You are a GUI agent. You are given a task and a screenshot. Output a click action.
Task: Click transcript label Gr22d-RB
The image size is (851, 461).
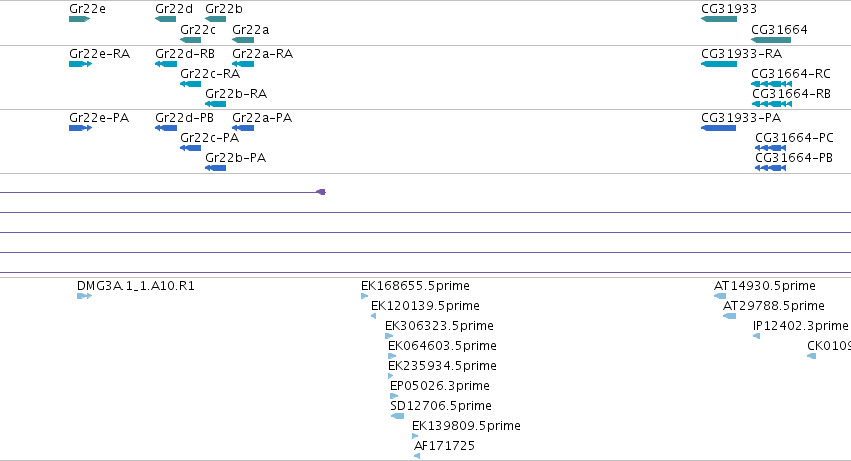click(185, 54)
